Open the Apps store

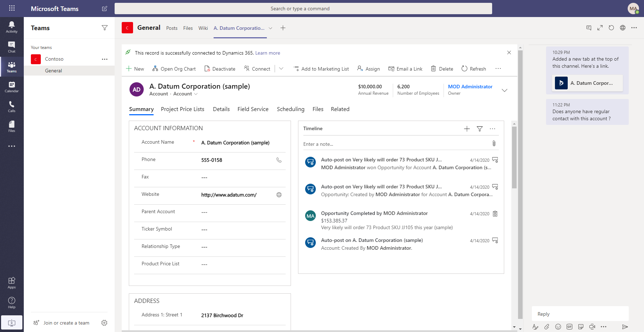pyautogui.click(x=12, y=283)
